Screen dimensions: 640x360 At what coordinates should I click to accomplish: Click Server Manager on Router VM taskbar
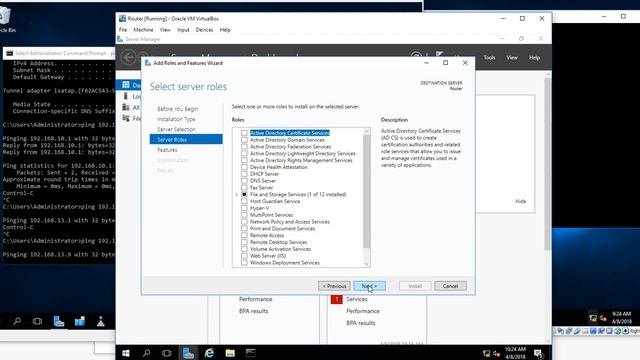click(x=188, y=353)
